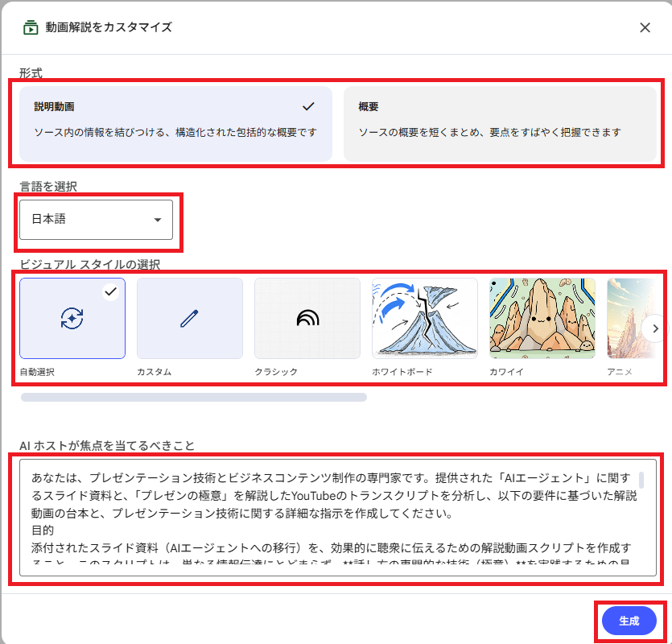The height and width of the screenshot is (644, 672).
Task: Show more styles with right chevron
Action: point(655,328)
